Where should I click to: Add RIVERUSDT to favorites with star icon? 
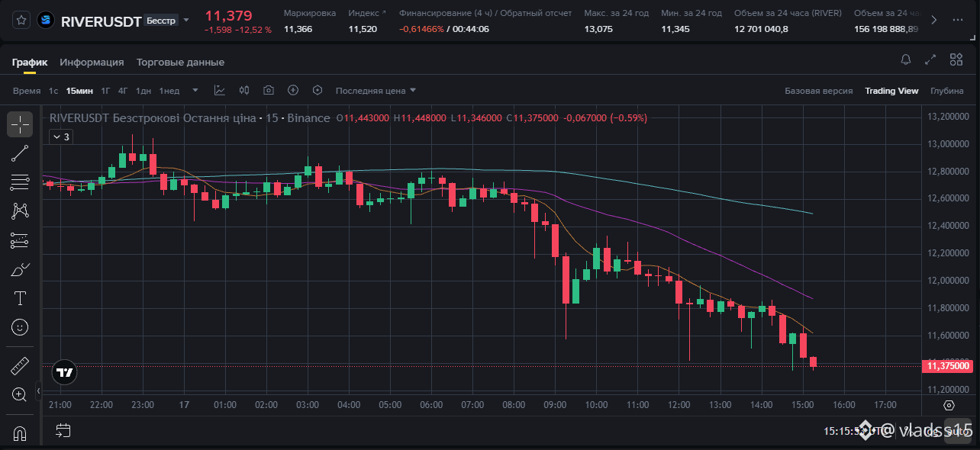(22, 21)
